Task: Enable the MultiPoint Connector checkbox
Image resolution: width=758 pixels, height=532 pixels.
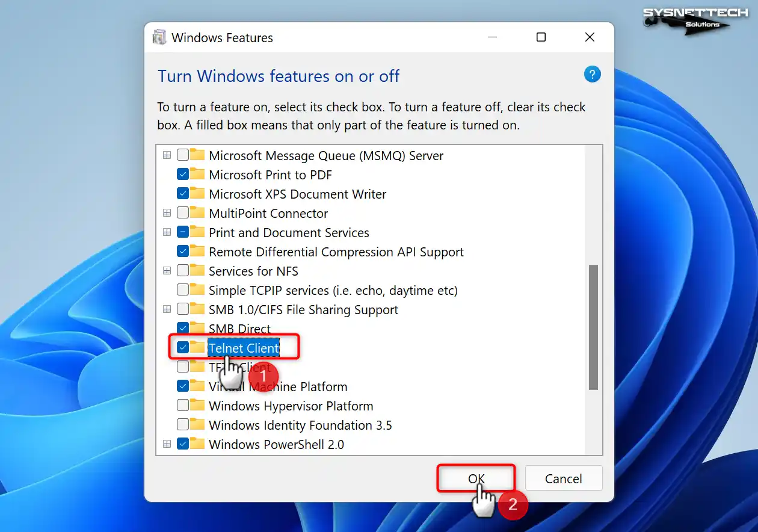Action: coord(183,213)
